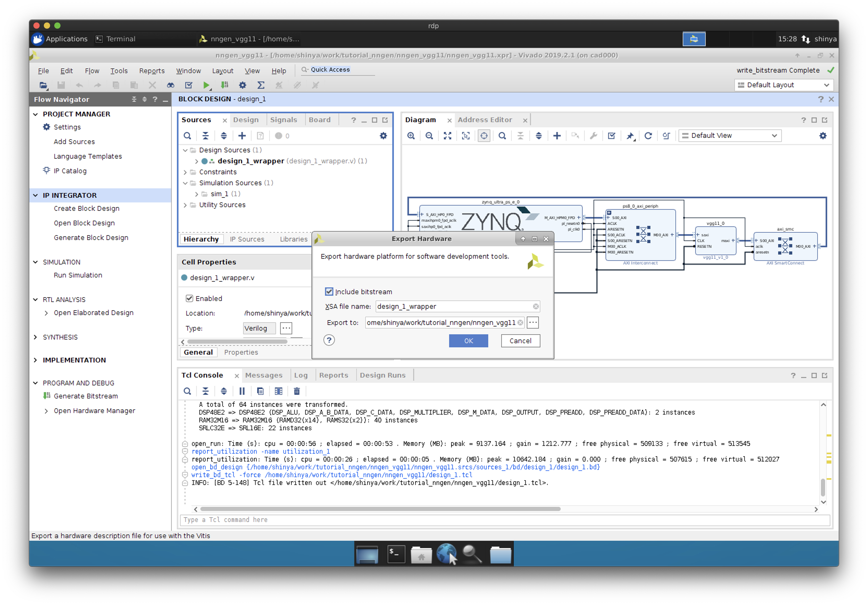Pause Tcl Console output icon
The image size is (868, 605).
coord(242,391)
